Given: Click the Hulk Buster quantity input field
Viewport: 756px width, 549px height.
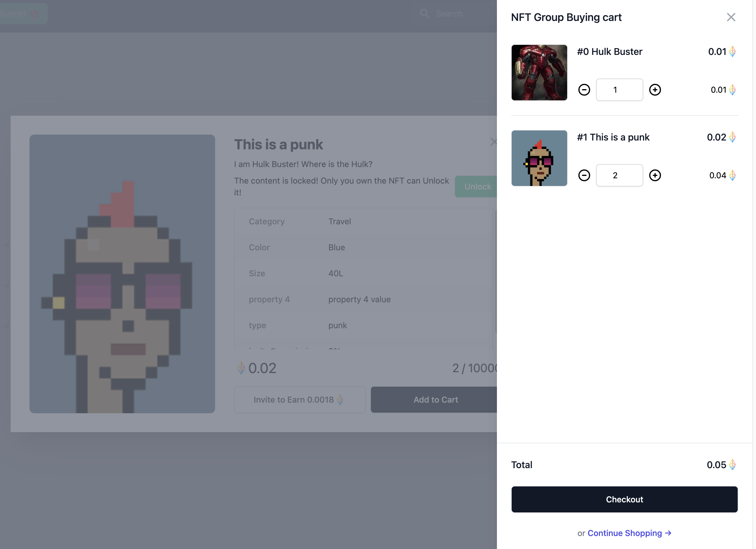Looking at the screenshot, I should pos(619,90).
